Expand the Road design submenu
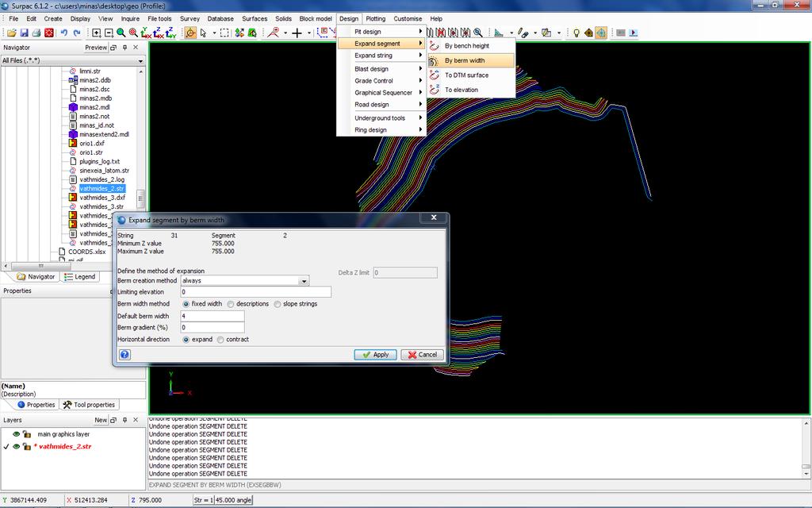 click(381, 105)
